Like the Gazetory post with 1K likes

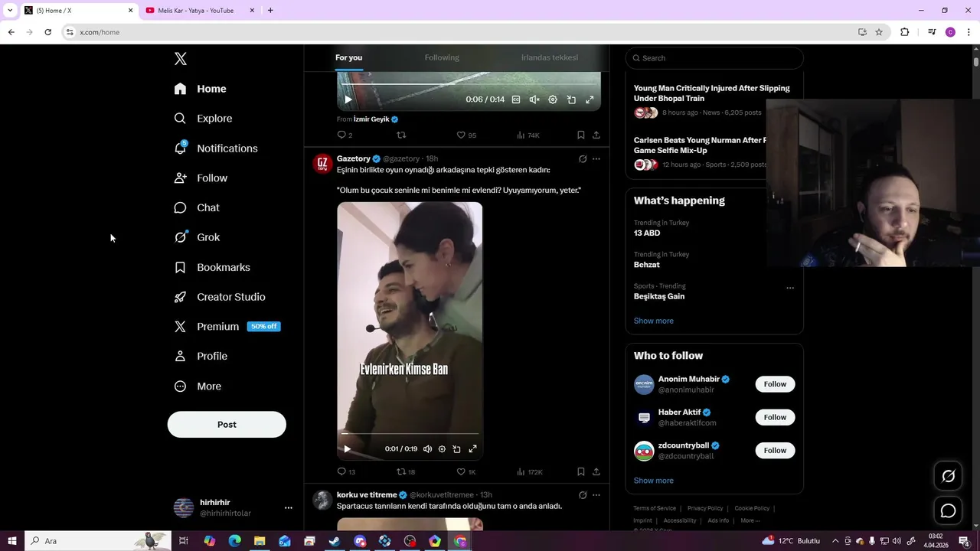[466, 472]
